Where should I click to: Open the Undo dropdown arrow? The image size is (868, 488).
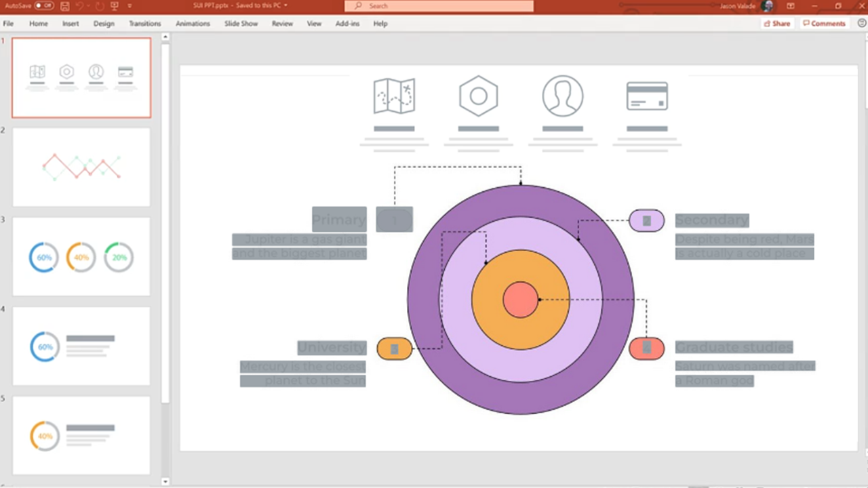pyautogui.click(x=87, y=5)
